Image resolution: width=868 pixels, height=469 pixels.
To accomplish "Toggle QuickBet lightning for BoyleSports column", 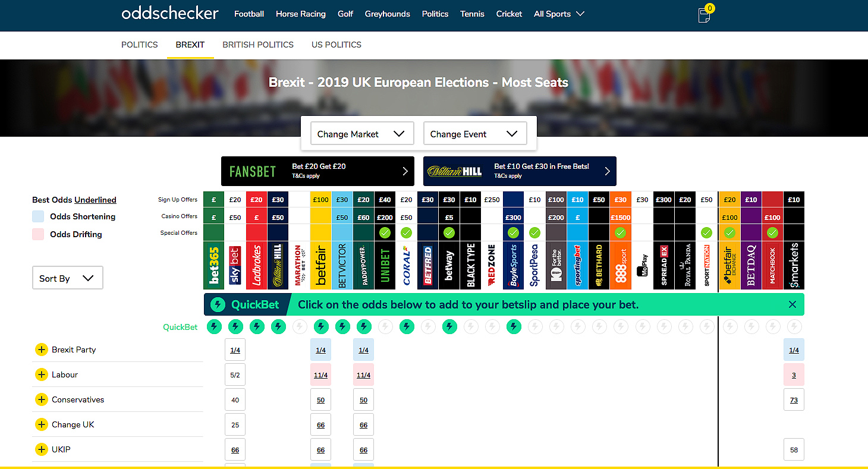I will pyautogui.click(x=514, y=326).
